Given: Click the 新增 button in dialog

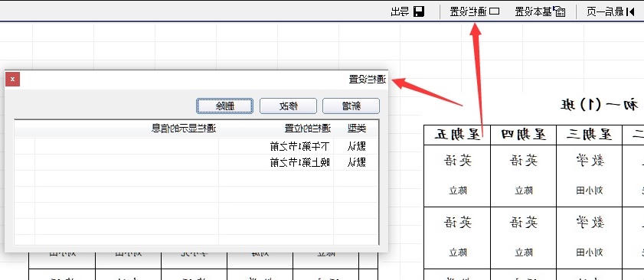Looking at the screenshot, I should pos(351,106).
